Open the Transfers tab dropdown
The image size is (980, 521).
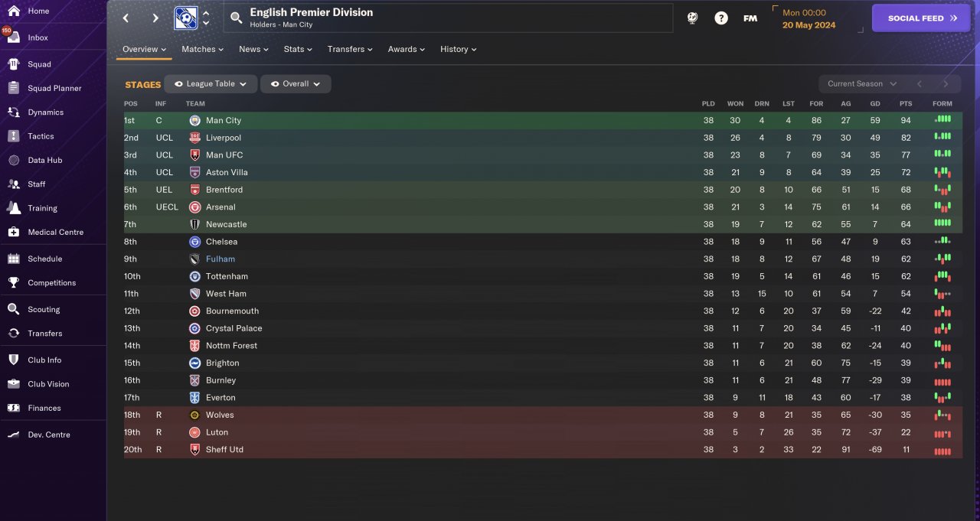tap(350, 49)
